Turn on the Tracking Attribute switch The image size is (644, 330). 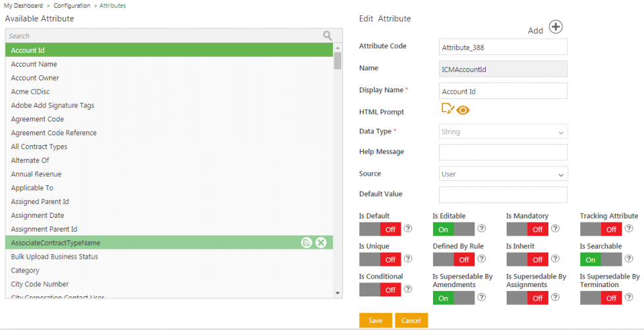[600, 229]
